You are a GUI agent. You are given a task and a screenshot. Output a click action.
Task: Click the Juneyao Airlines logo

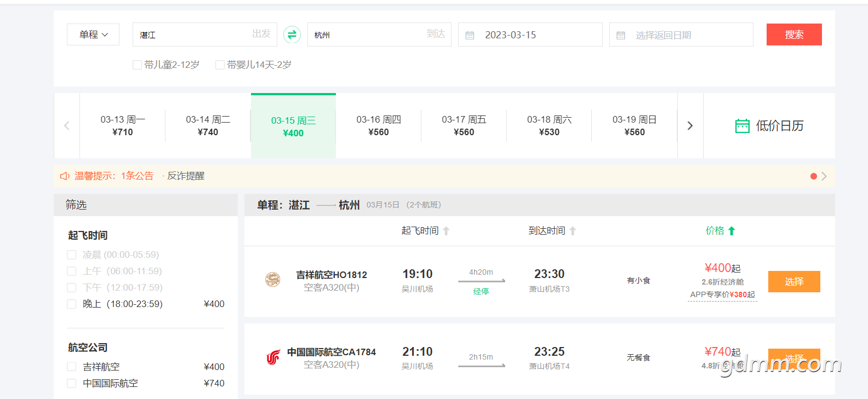pyautogui.click(x=273, y=280)
